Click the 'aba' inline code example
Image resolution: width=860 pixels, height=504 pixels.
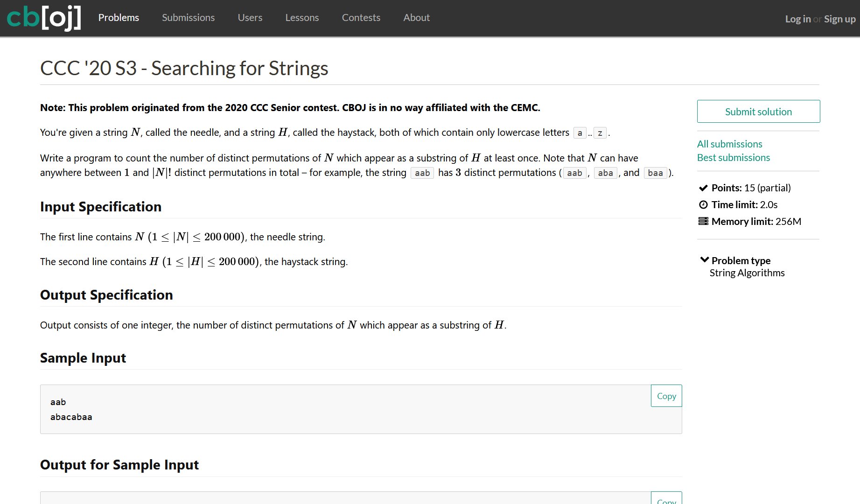point(606,173)
